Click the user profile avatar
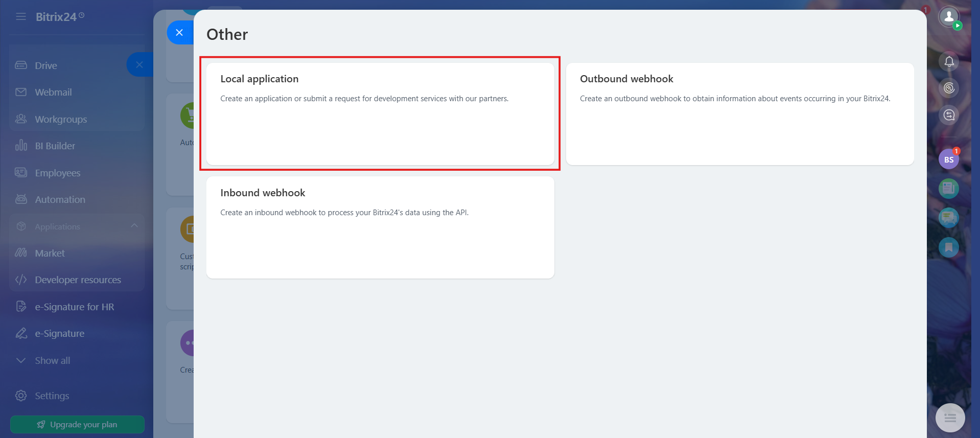The height and width of the screenshot is (438, 980). 949,17
